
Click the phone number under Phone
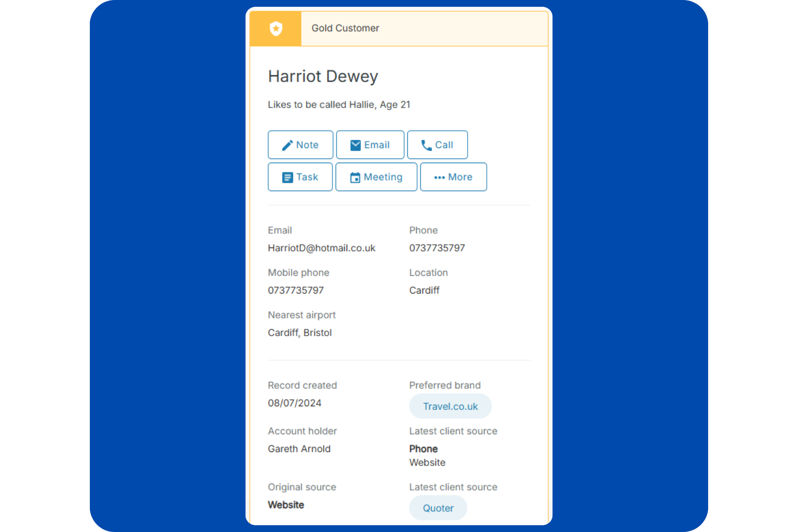[437, 248]
